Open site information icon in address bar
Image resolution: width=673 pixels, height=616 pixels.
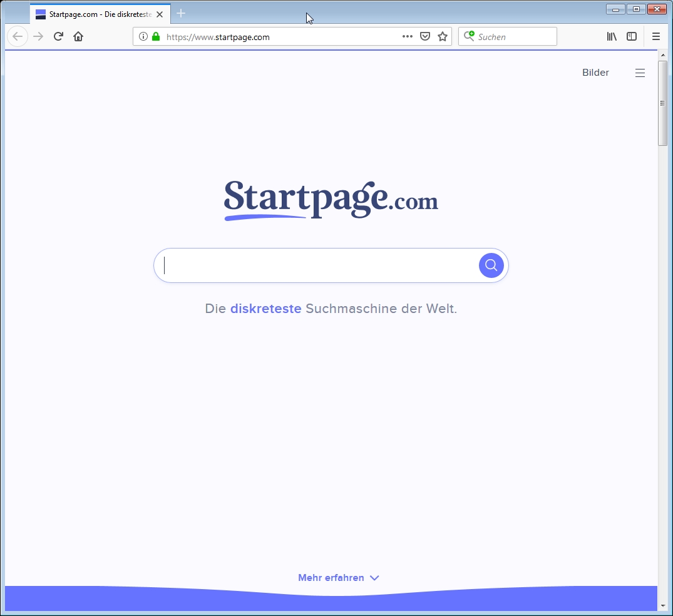click(143, 37)
